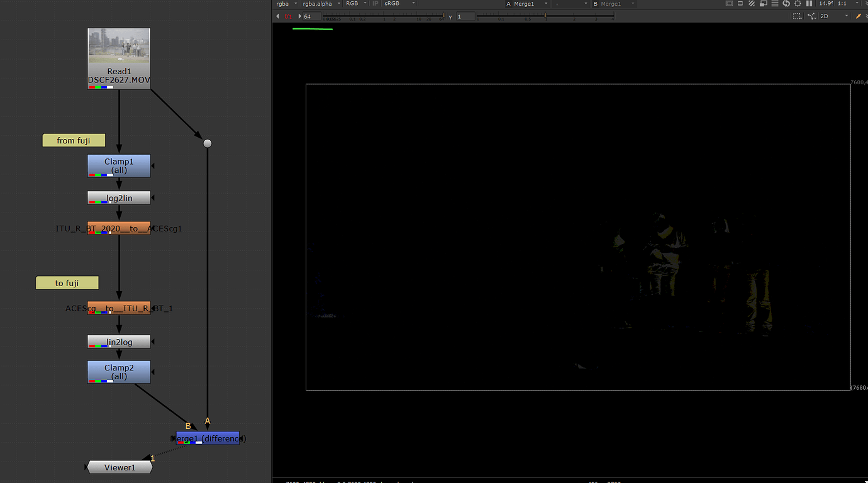This screenshot has height=483, width=868.
Task: Click the format guides rectangle icon
Action: click(x=740, y=4)
